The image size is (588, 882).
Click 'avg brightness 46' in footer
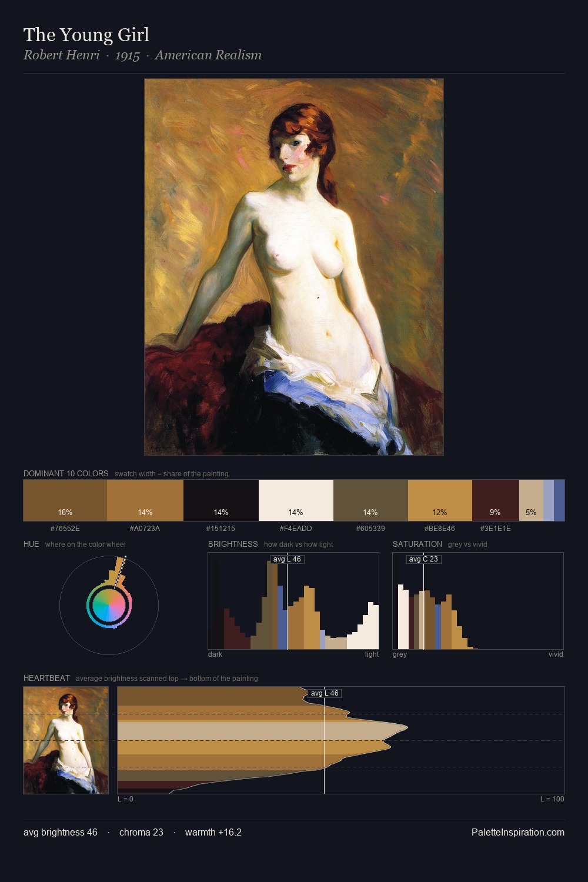point(61,833)
